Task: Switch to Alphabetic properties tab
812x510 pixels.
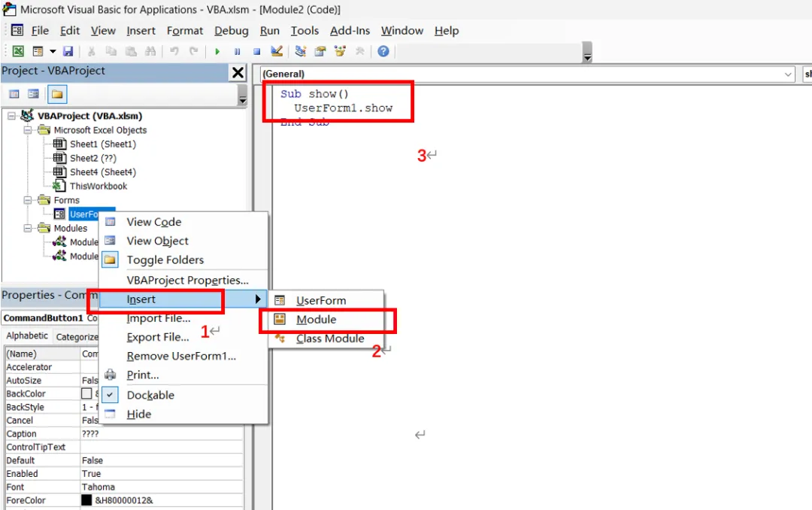Action: click(x=27, y=335)
